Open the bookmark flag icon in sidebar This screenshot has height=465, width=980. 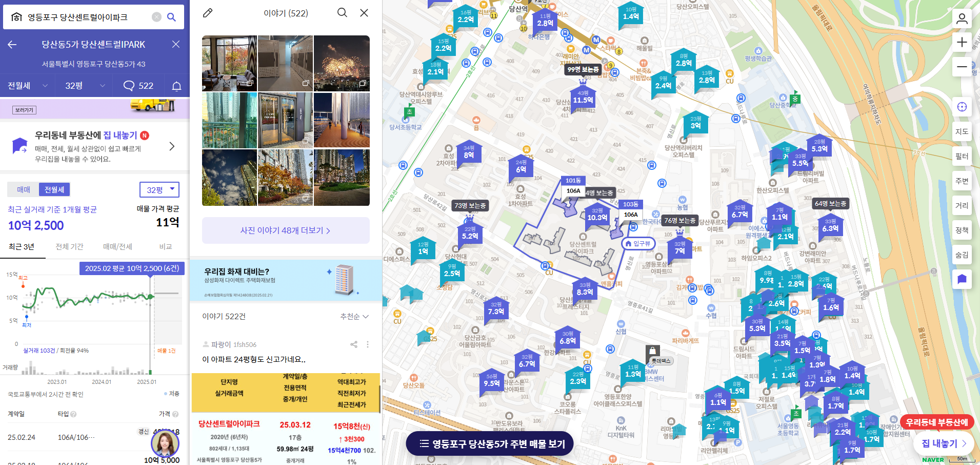coord(963,279)
